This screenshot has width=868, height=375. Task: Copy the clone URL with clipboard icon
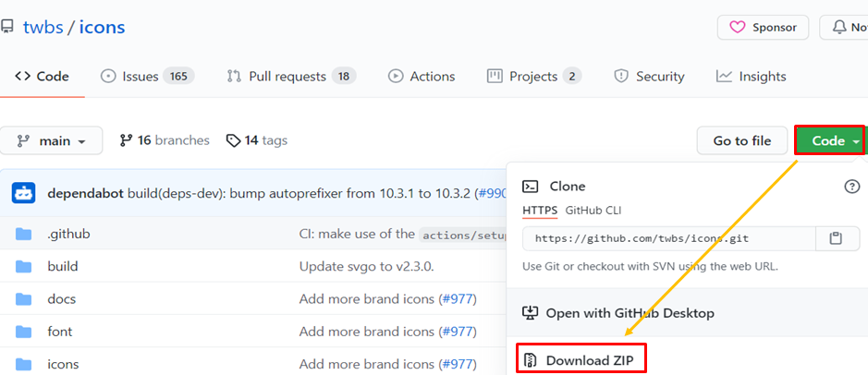pyautogui.click(x=836, y=238)
